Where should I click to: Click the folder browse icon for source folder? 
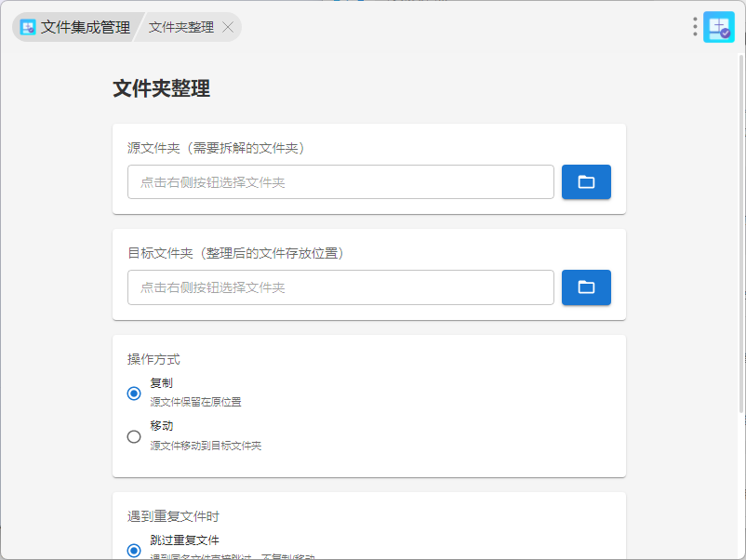(586, 182)
